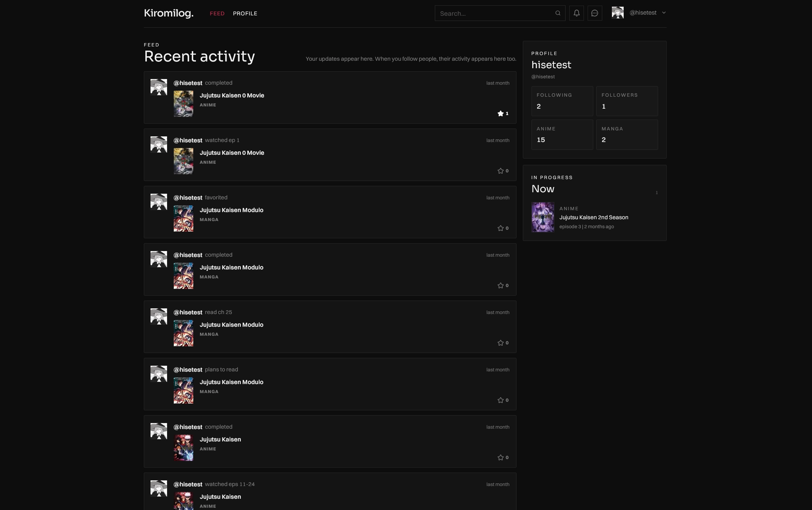Click @hisetest username in favorited post
812x510 pixels.
(188, 198)
